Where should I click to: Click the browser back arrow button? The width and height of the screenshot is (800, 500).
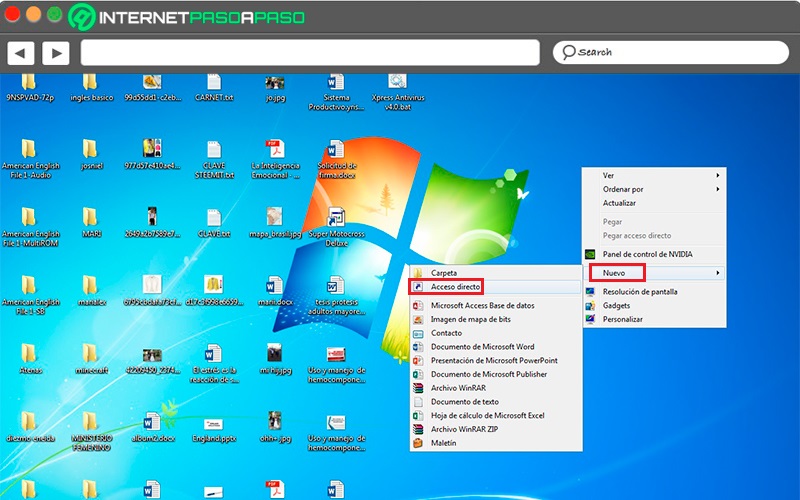click(x=21, y=53)
